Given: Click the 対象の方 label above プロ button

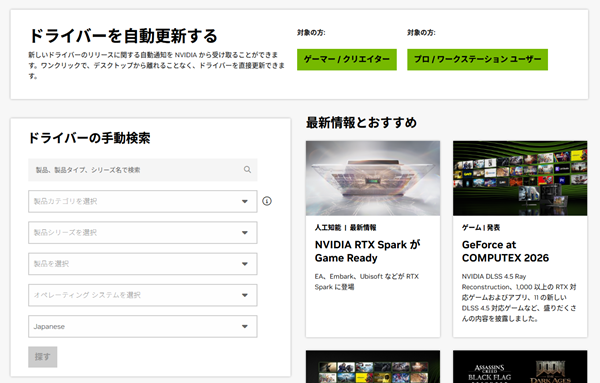Looking at the screenshot, I should point(421,33).
